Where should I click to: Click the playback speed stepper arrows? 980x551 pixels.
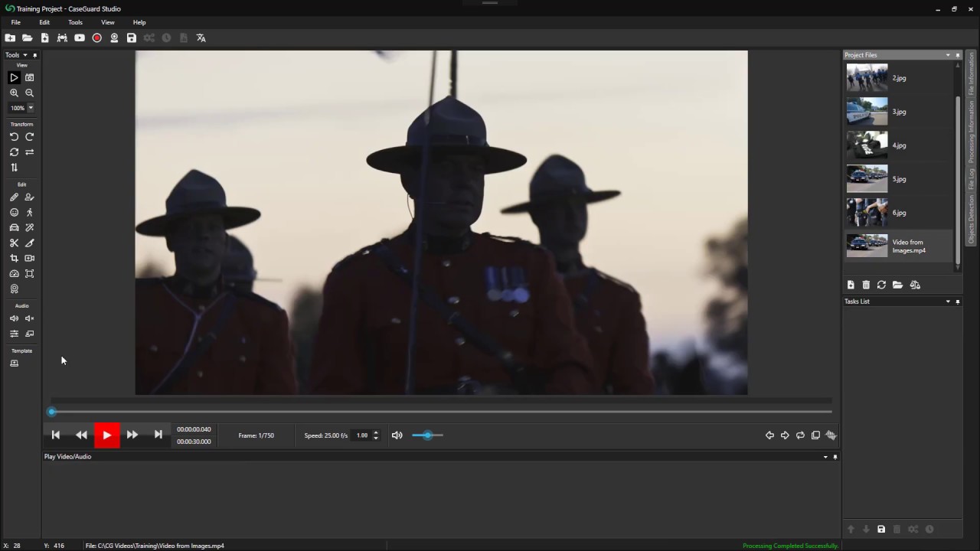pyautogui.click(x=375, y=435)
